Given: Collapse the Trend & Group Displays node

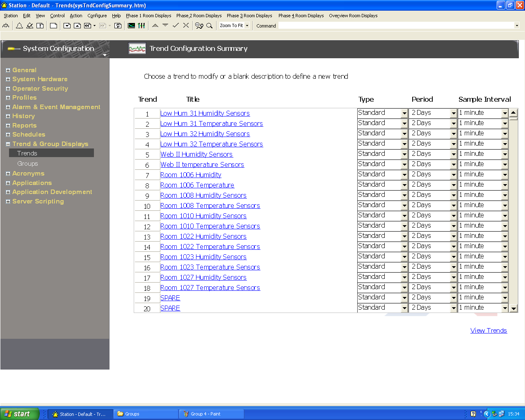Looking at the screenshot, I should pos(8,144).
